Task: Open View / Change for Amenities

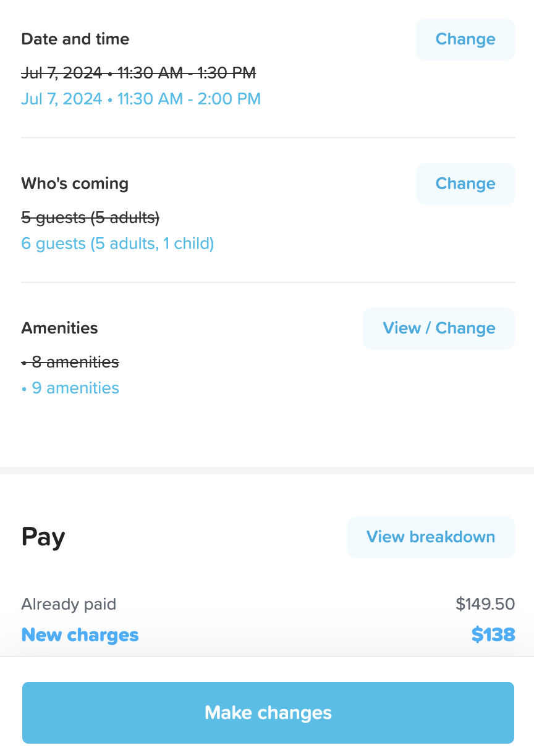Action: pyautogui.click(x=439, y=329)
